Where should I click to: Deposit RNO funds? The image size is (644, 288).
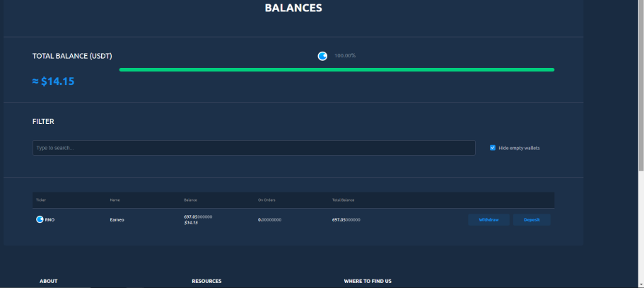532,220
